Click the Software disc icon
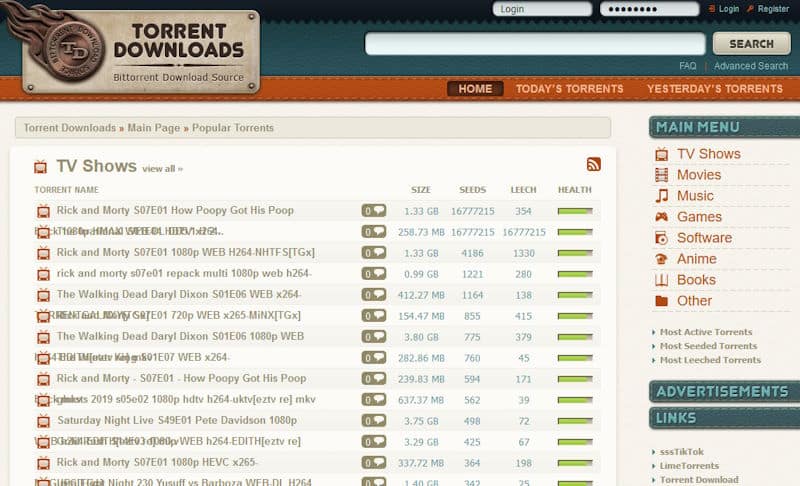The height and width of the screenshot is (486, 800). [x=661, y=238]
